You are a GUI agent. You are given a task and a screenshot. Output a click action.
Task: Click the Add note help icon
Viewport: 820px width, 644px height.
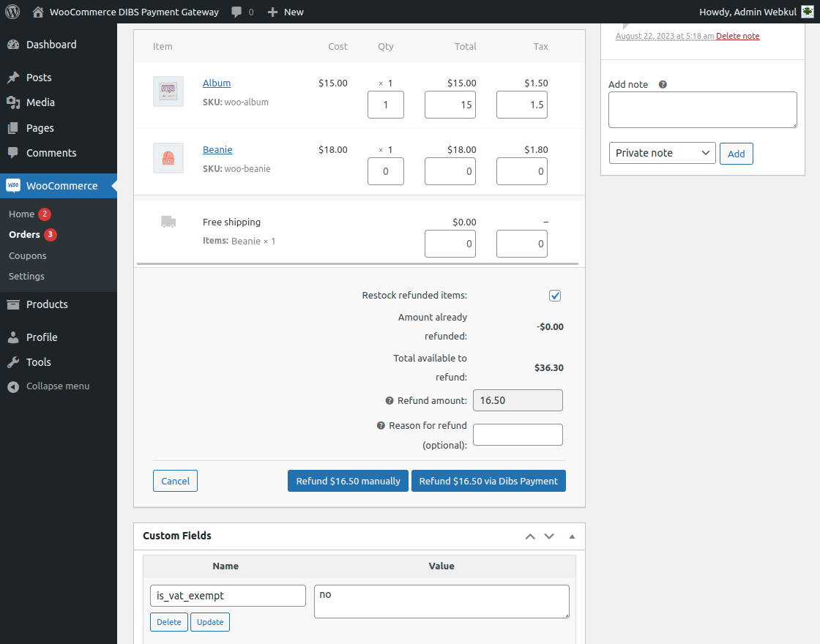point(663,85)
